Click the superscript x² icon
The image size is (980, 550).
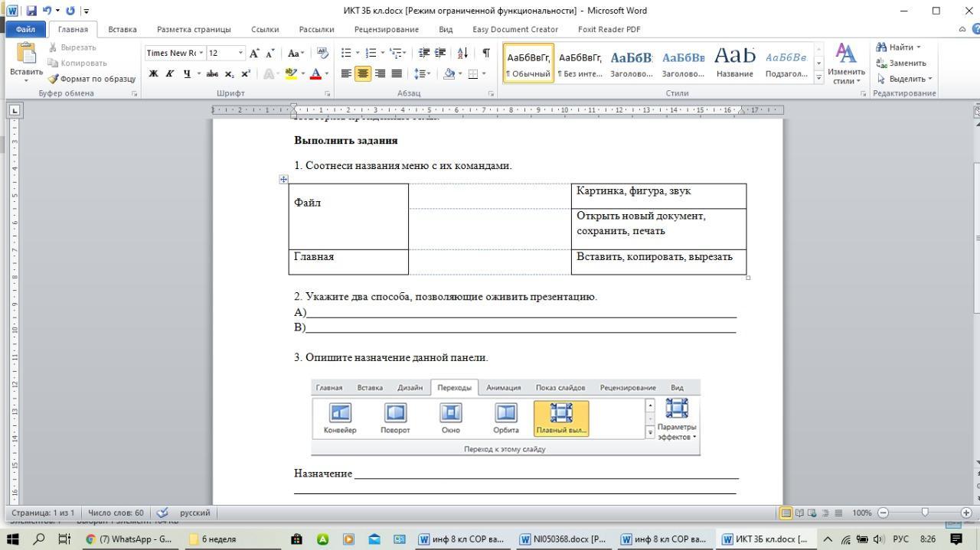[246, 74]
